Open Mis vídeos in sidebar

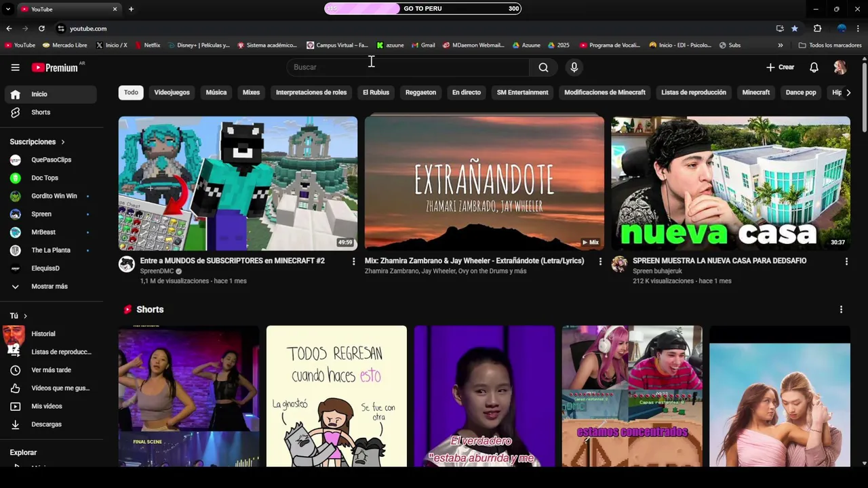tap(51, 406)
